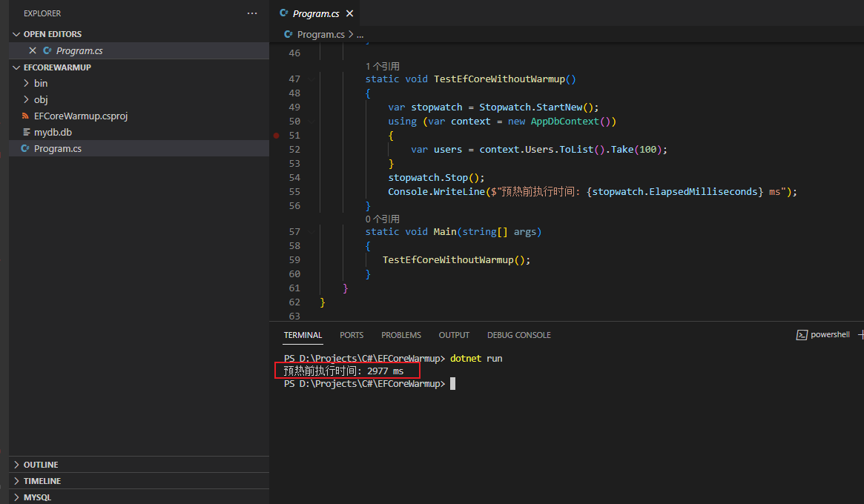Screen dimensions: 864x504
Task: Click the C# file icon in editor tab
Action: 284,13
